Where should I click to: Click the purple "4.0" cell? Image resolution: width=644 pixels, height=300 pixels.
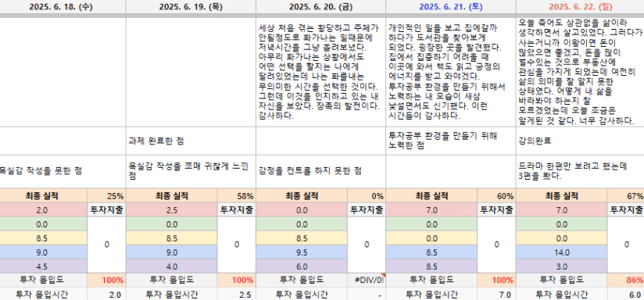(172, 266)
